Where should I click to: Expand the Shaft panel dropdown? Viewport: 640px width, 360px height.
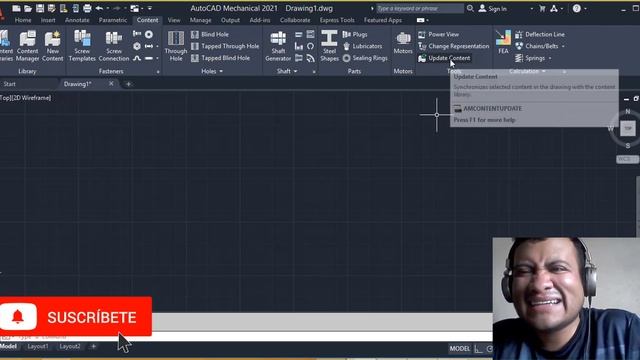296,71
